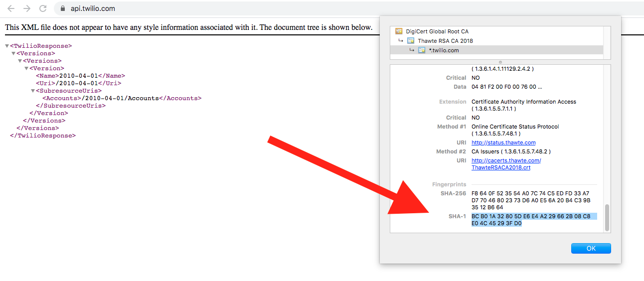Click the closing </SubresourceUris> tag

(71, 106)
